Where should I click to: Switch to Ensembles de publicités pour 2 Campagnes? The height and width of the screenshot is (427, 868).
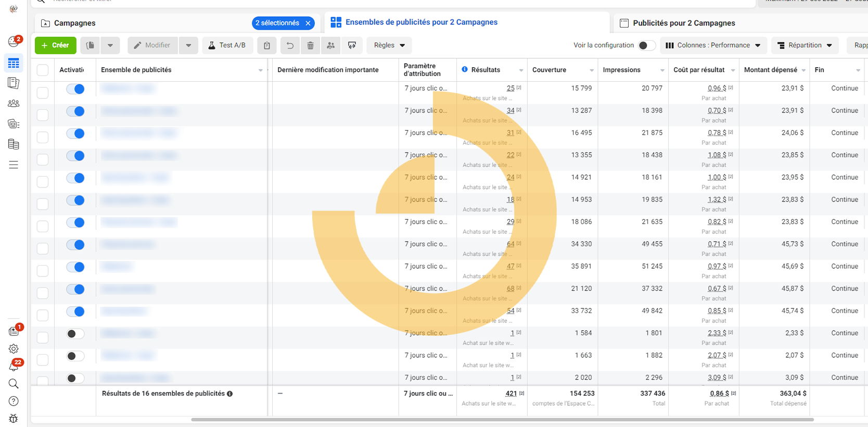tap(421, 22)
